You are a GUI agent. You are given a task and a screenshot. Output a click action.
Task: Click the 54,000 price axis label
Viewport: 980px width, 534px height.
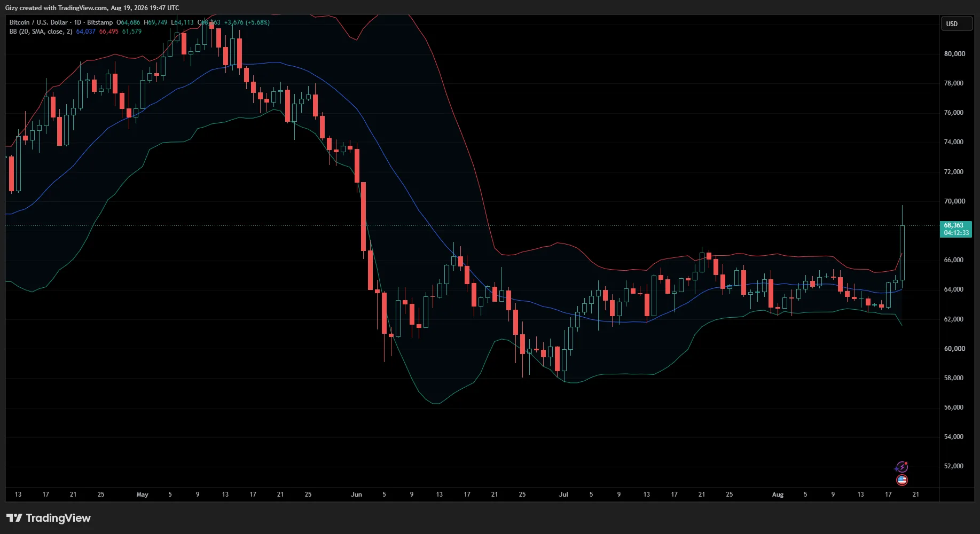coord(954,437)
